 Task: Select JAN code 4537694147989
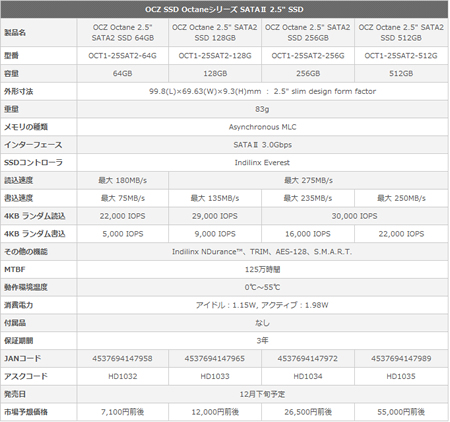pyautogui.click(x=401, y=359)
